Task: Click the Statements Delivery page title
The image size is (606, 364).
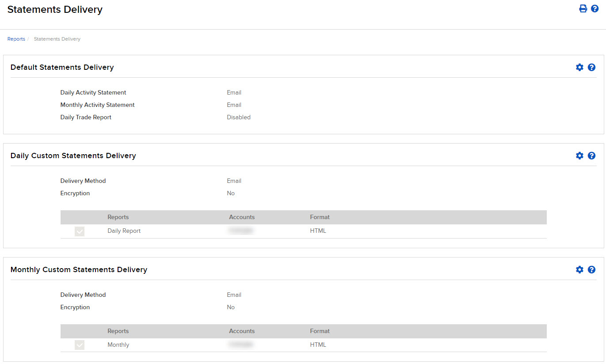Action: (55, 9)
